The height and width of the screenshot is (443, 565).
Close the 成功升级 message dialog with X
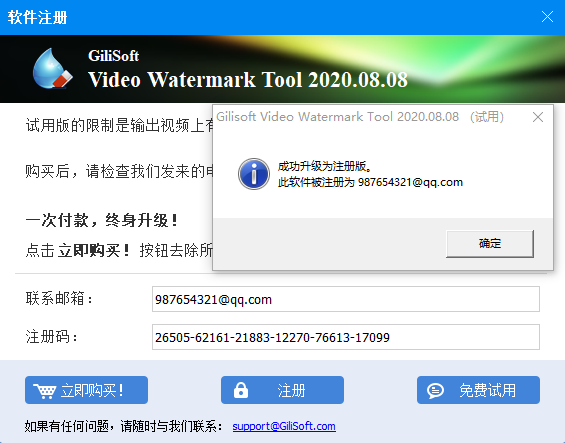point(538,117)
